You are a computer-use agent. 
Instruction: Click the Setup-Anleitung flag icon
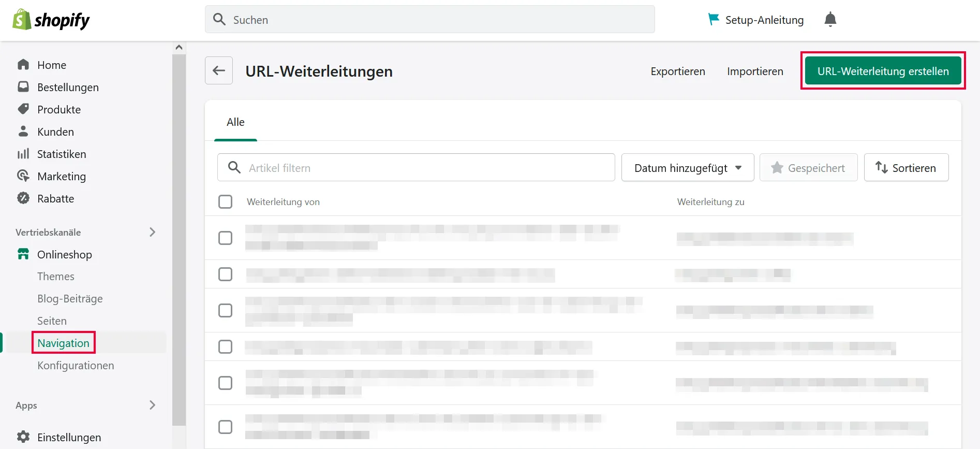pos(714,19)
